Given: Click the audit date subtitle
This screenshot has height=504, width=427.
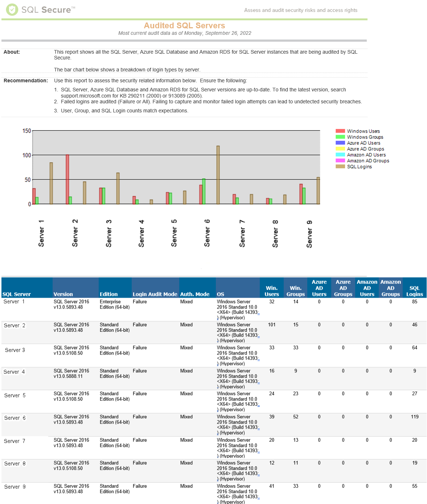Looking at the screenshot, I should [185, 33].
